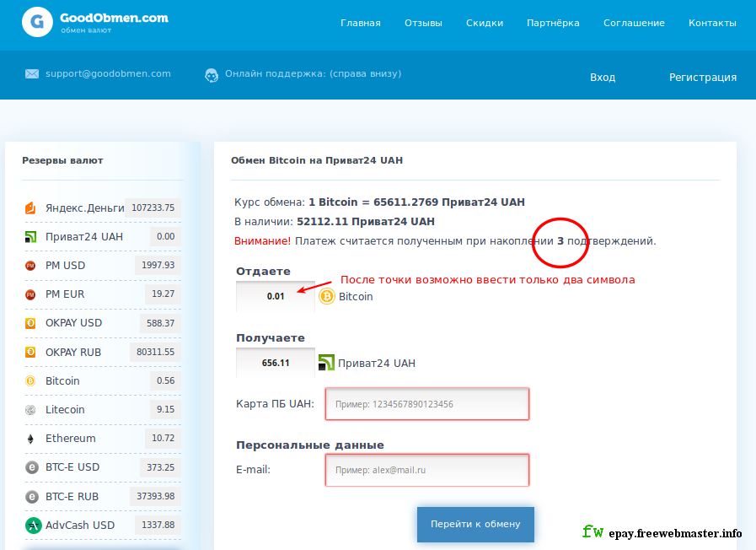Click the Перейти к обмену button
The image size is (756, 550).
pos(475,524)
